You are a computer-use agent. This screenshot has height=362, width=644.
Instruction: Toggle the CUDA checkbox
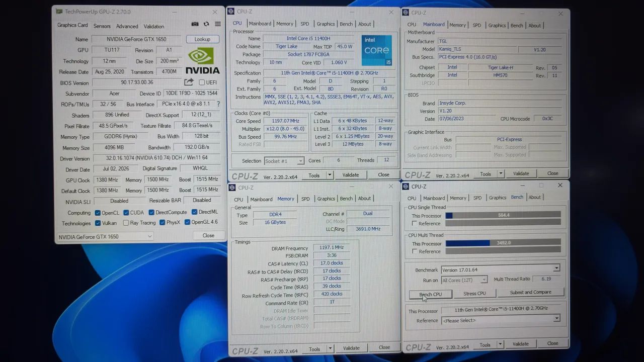(126, 213)
